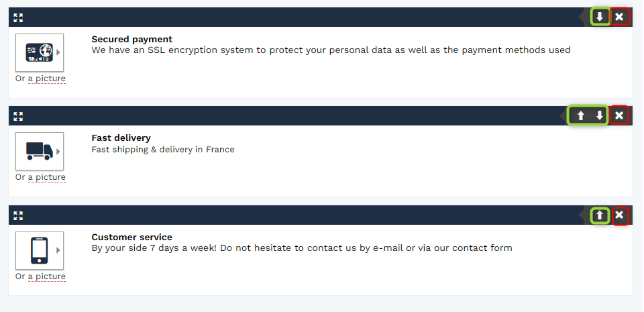Click drag handle icon on Customer service block

tap(18, 216)
